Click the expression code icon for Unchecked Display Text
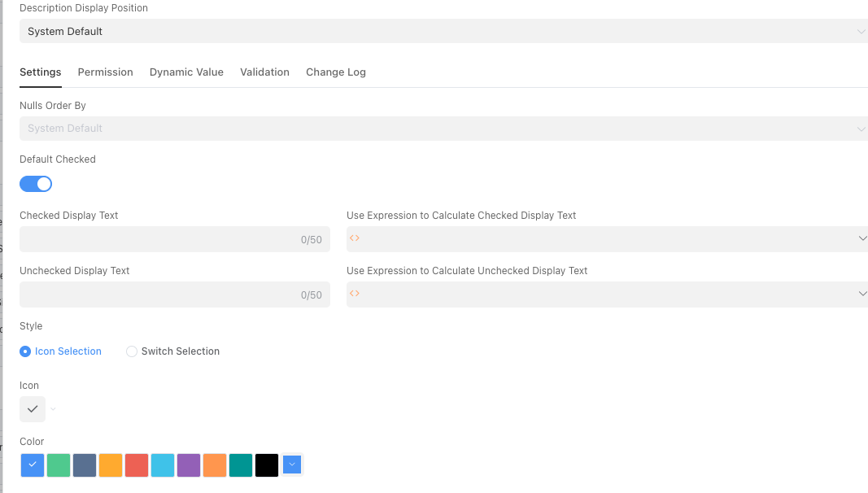 [x=354, y=294]
